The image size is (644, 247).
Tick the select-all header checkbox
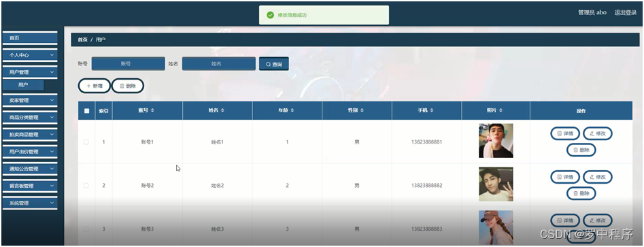point(86,110)
